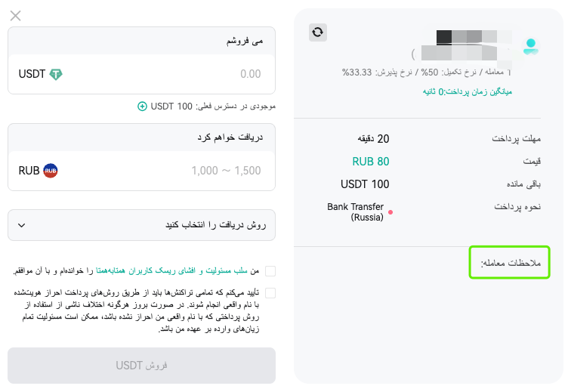The image size is (571, 392).
Task: Click the blurred merchant name
Action: coord(466,45)
